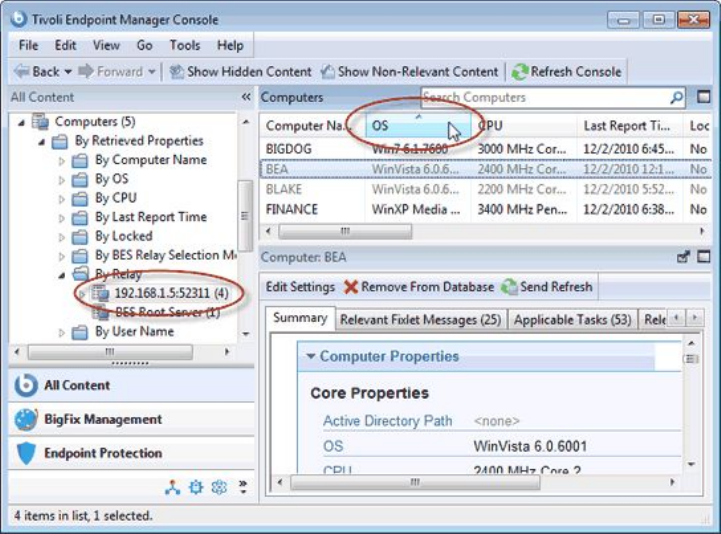Open the File menu

pos(29,45)
